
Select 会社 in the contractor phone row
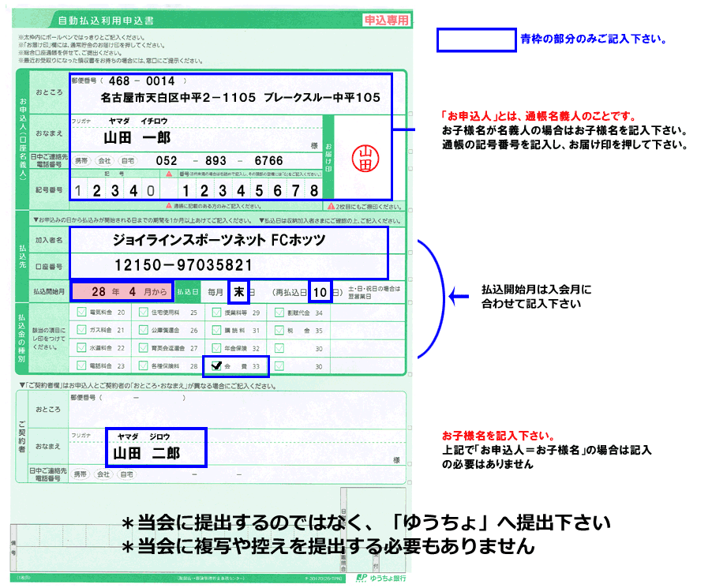103,474
